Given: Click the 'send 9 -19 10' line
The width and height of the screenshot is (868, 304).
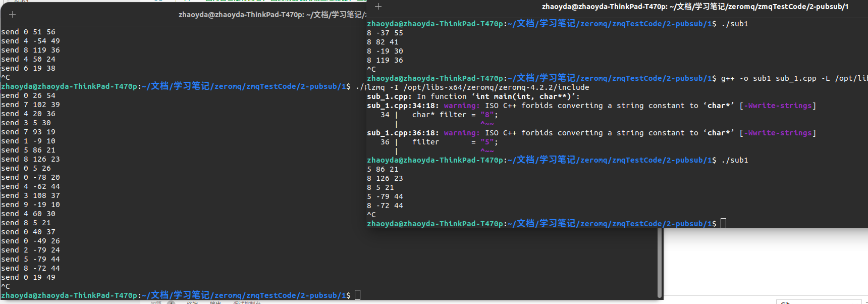Looking at the screenshot, I should coord(30,205).
